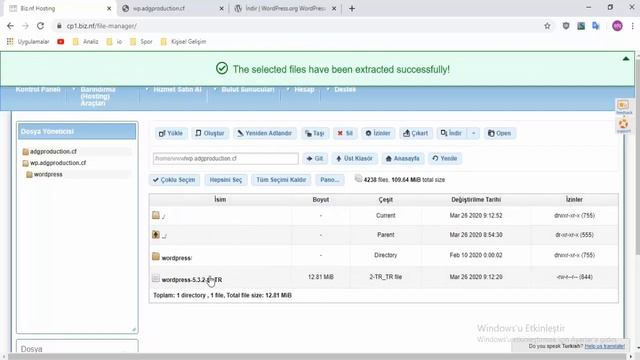Viewport: 640px width, 360px height.
Task: Collapse the success notification banner arrow
Action: [x=626, y=59]
